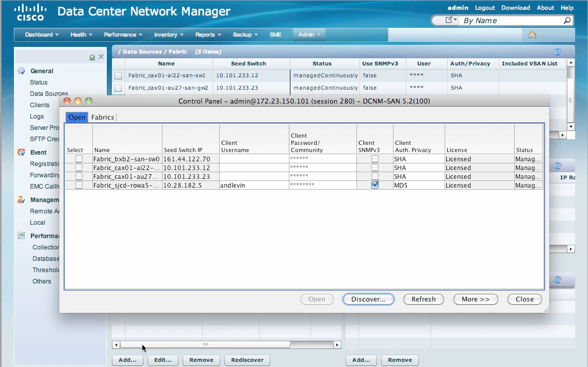Screen dimensions: 588x367
Task: Open the Health dropdown menu
Action: point(81,35)
